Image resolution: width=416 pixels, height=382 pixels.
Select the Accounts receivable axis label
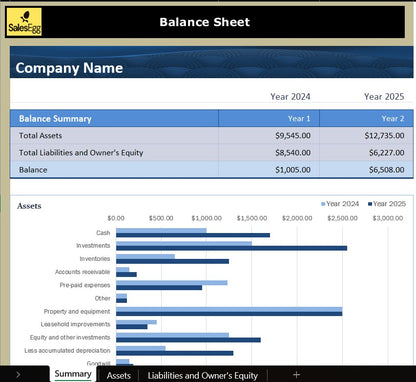82,272
